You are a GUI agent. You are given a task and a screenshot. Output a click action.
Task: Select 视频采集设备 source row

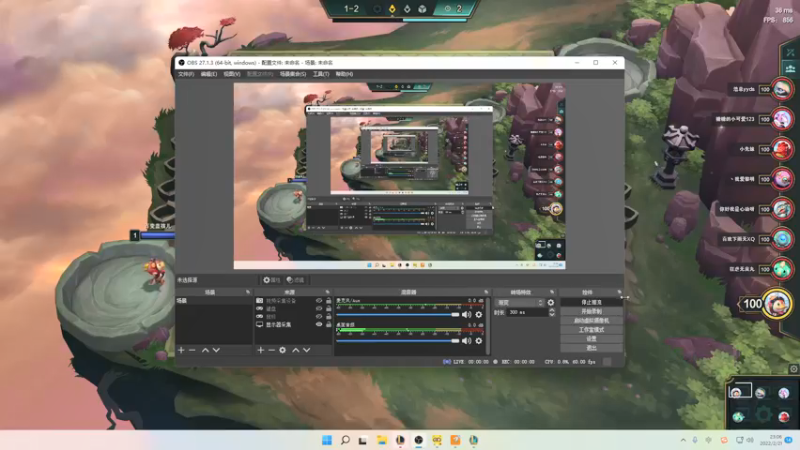(x=293, y=301)
